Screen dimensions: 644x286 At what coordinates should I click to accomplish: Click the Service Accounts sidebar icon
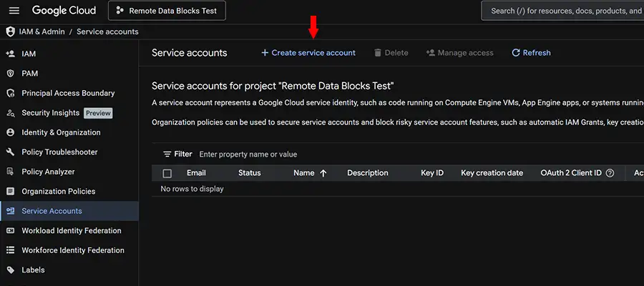point(11,211)
